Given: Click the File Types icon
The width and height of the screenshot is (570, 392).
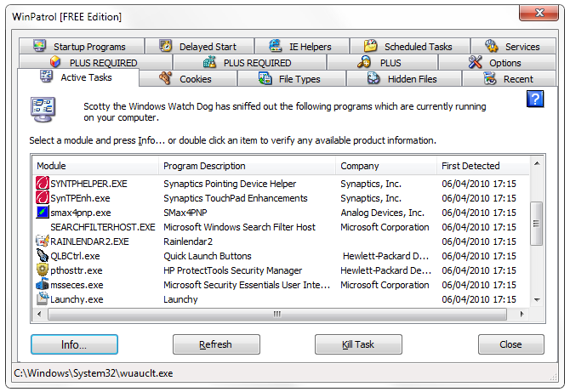Looking at the screenshot, I should tap(265, 78).
